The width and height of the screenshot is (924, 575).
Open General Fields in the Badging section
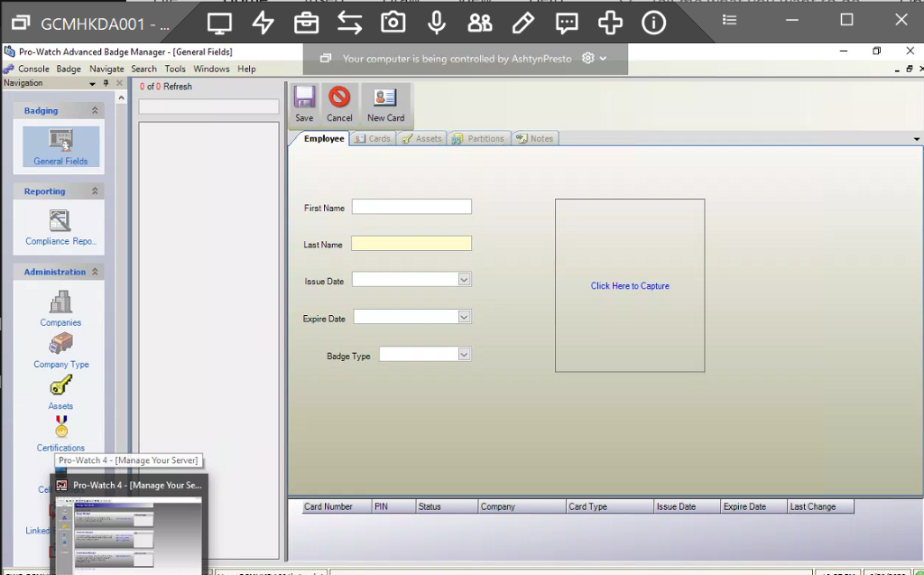(x=60, y=146)
